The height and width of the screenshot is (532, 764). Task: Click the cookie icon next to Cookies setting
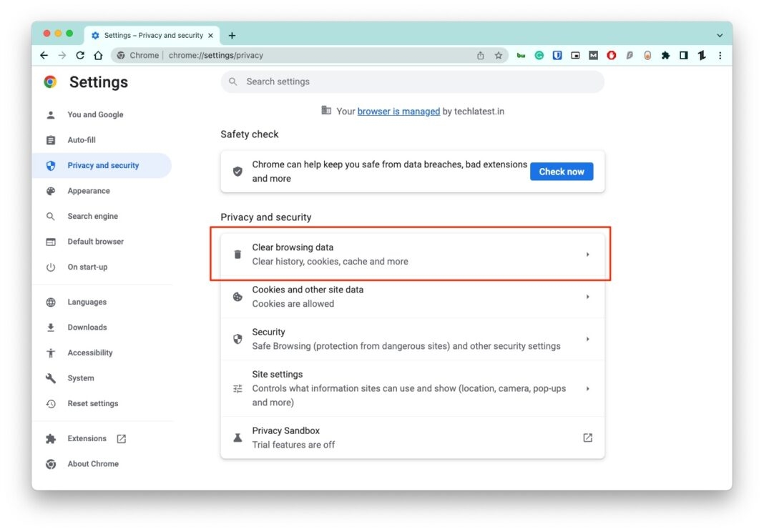coord(237,297)
